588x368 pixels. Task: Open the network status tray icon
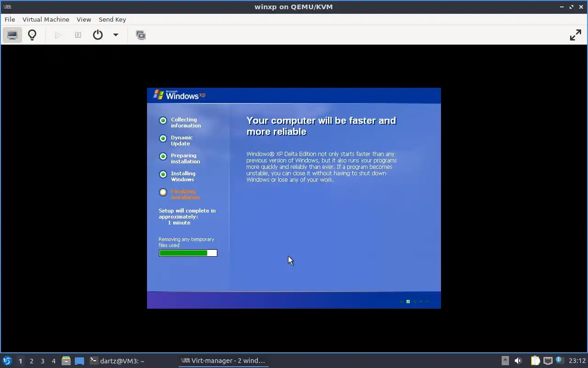click(x=548, y=361)
